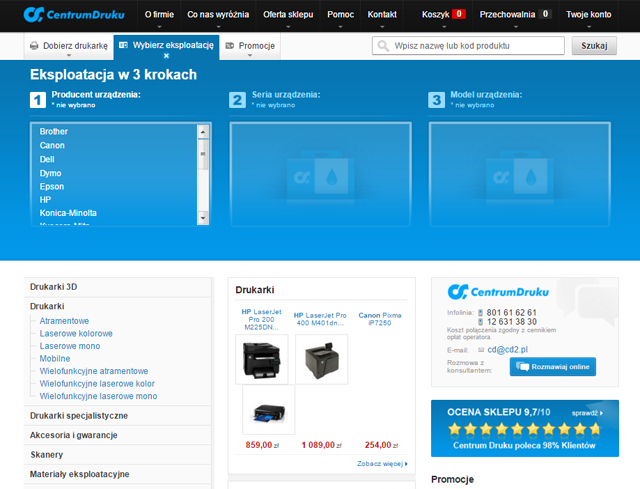Click the CentrumDruku logo in contact box
640x489 pixels.
tap(492, 292)
